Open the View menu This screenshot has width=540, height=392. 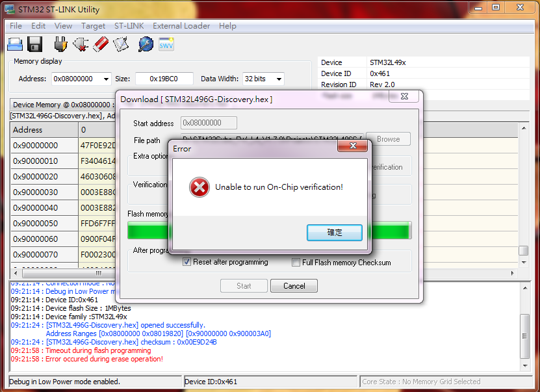[63, 26]
